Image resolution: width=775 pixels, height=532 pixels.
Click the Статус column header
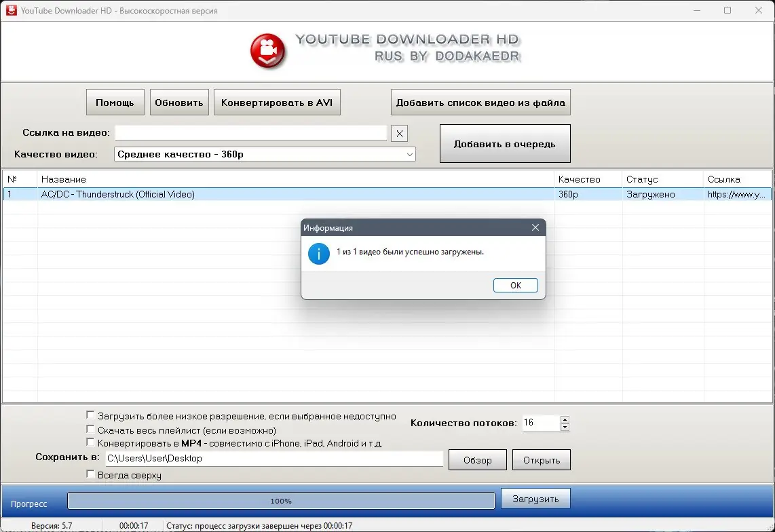[x=663, y=179]
